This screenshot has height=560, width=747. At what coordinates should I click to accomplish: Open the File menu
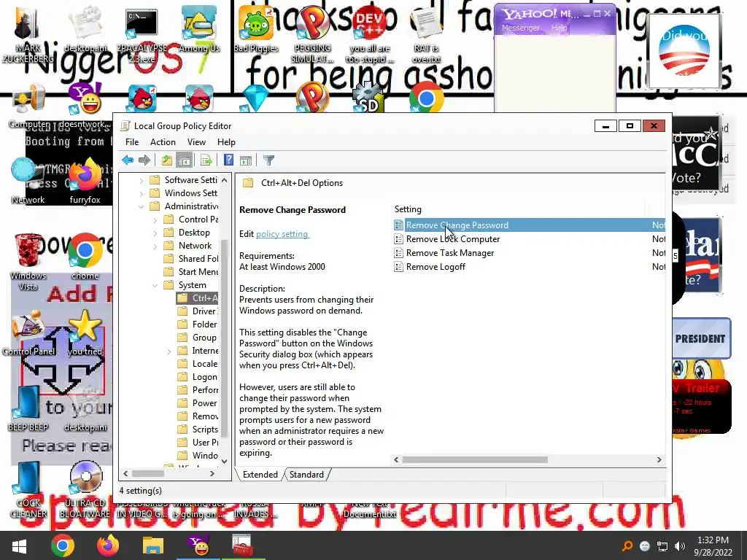pyautogui.click(x=132, y=142)
